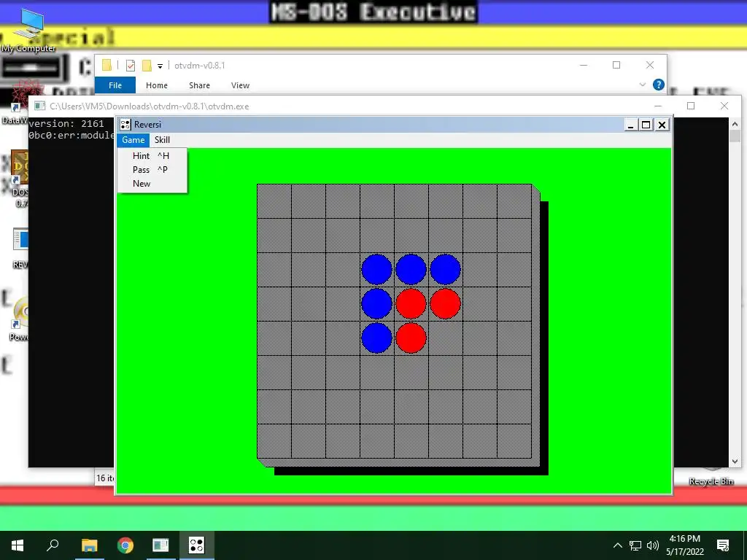Switch to Home tab in Explorer
The width and height of the screenshot is (747, 560).
pos(157,85)
